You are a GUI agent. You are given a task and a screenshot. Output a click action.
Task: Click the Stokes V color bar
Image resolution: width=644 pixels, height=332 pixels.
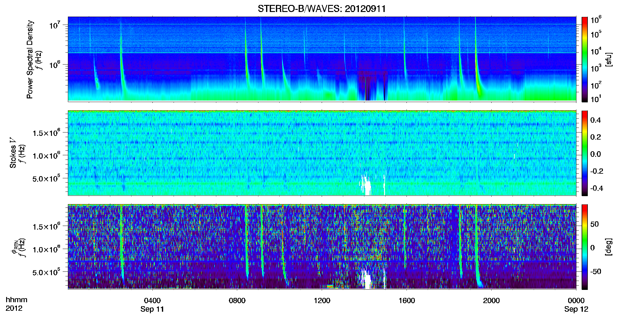[x=585, y=153]
